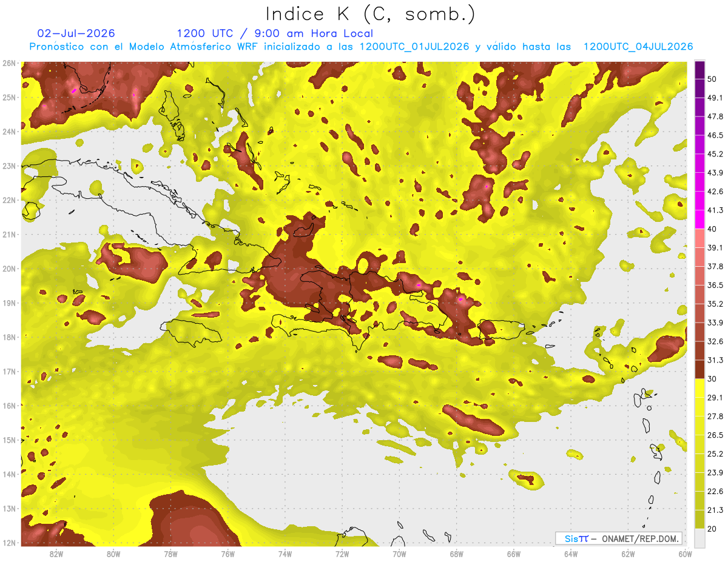Click latitude axis label "24N"
Image resolution: width=728 pixels, height=562 pixels.
point(8,132)
